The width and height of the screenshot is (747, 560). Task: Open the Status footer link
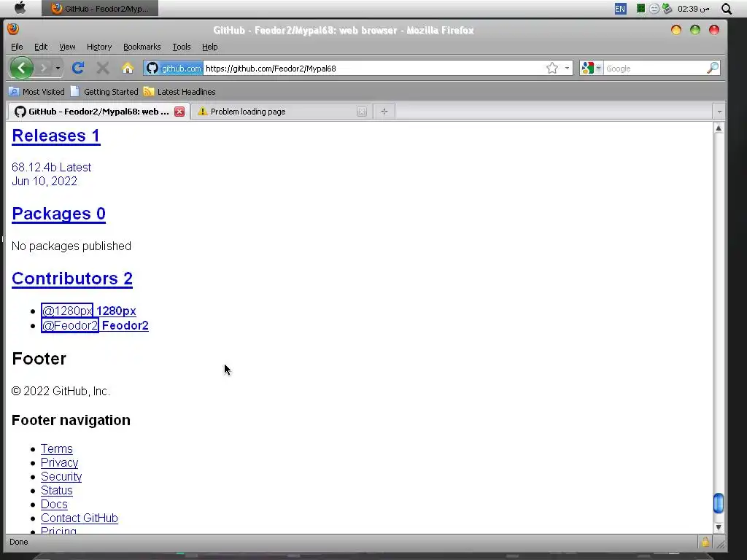click(57, 490)
